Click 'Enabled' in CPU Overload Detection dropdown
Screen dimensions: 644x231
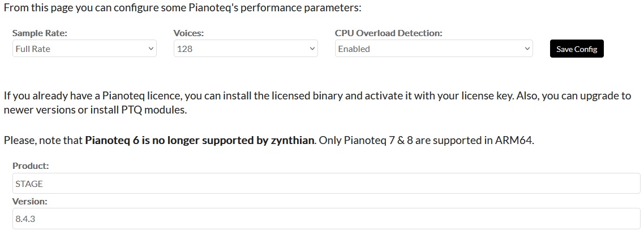[354, 49]
